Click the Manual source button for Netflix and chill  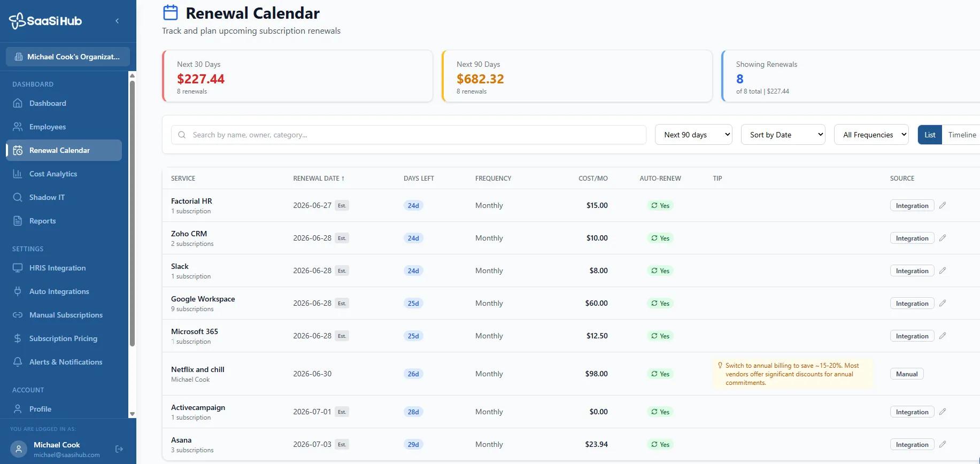coord(907,374)
